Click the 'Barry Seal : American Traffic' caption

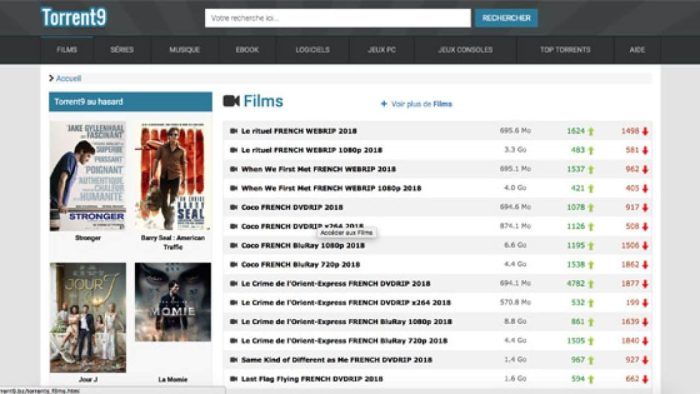[173, 242]
